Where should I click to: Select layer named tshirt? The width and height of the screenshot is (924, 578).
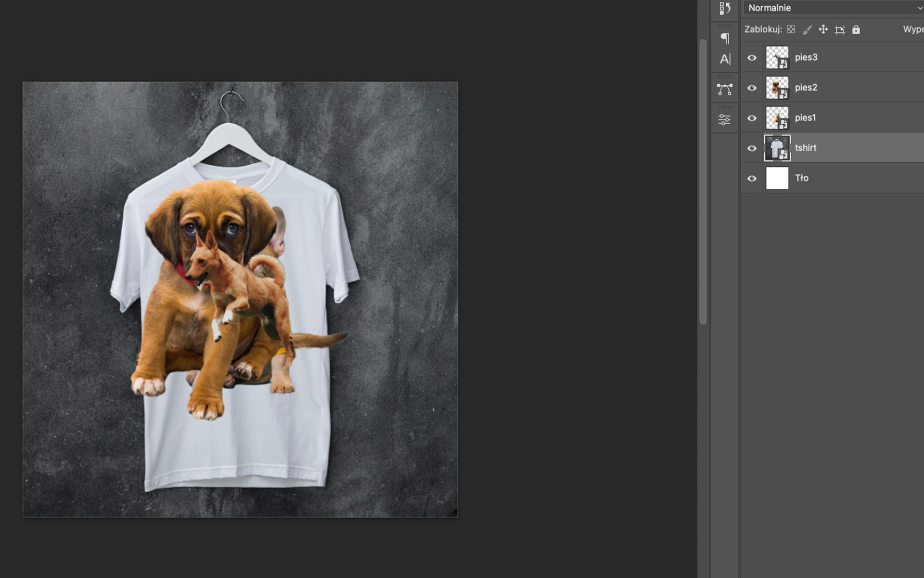(x=806, y=148)
